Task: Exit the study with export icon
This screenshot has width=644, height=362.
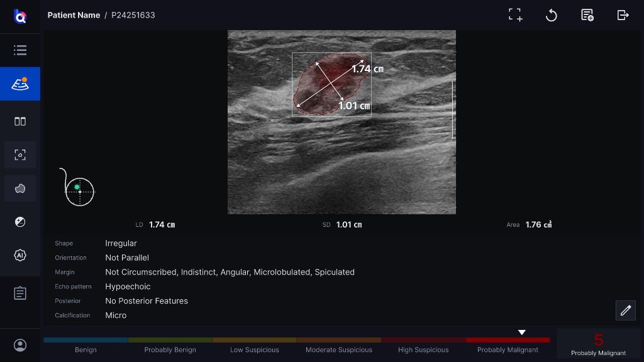Action: tap(623, 15)
